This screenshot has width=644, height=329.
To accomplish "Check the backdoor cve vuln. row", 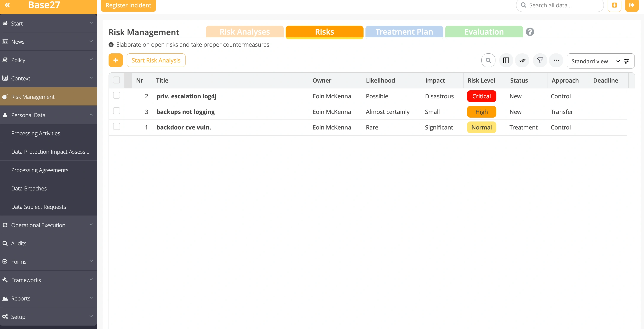I will 117,126.
